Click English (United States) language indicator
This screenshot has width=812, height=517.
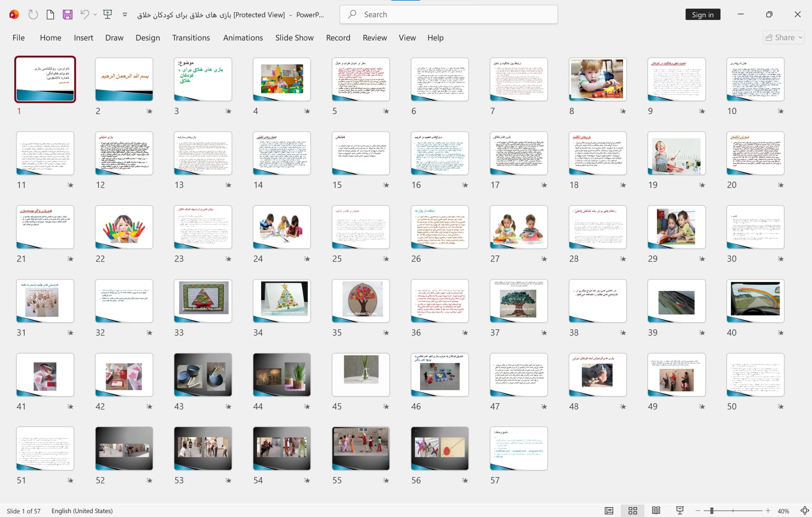pos(82,511)
